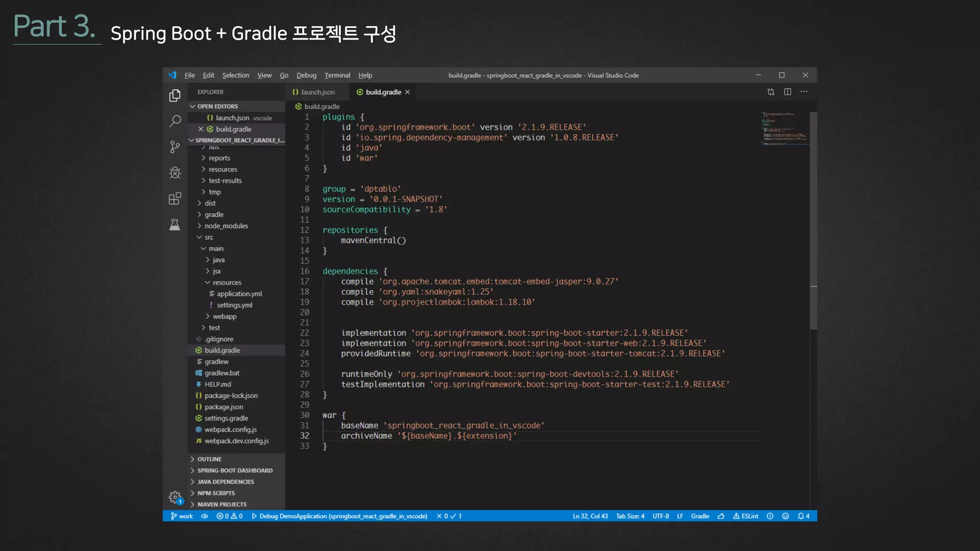
Task: Open the File menu
Action: [x=189, y=76]
